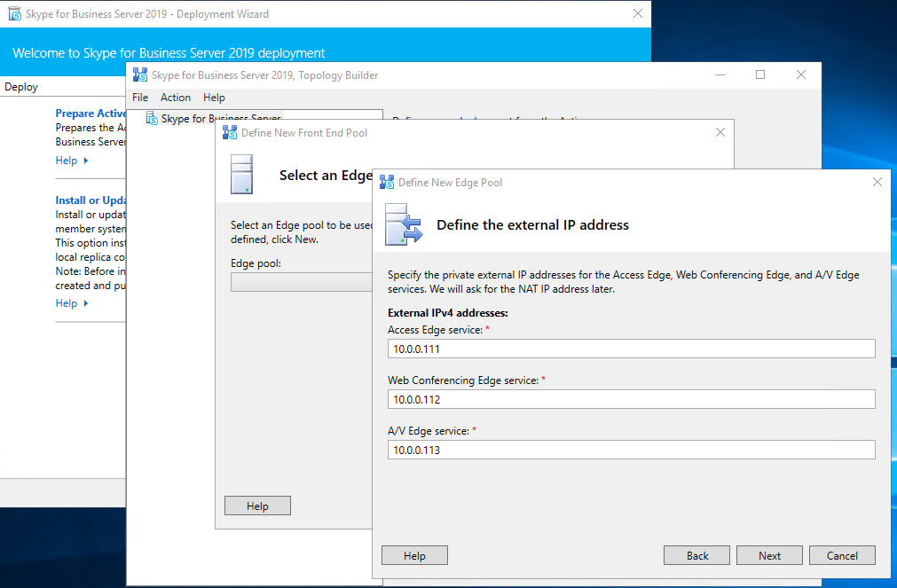The height and width of the screenshot is (588, 897).
Task: Click the Web Conferencing Edge service field
Action: coord(631,399)
